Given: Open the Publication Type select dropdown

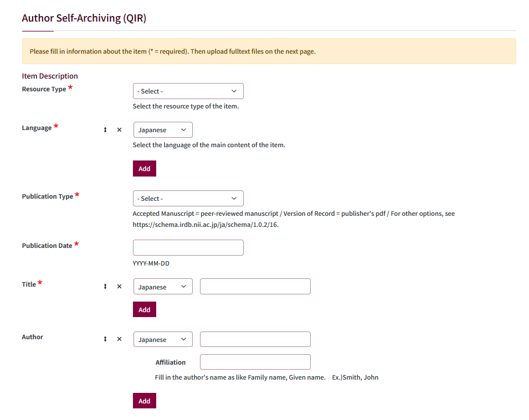Looking at the screenshot, I should pyautogui.click(x=188, y=199).
